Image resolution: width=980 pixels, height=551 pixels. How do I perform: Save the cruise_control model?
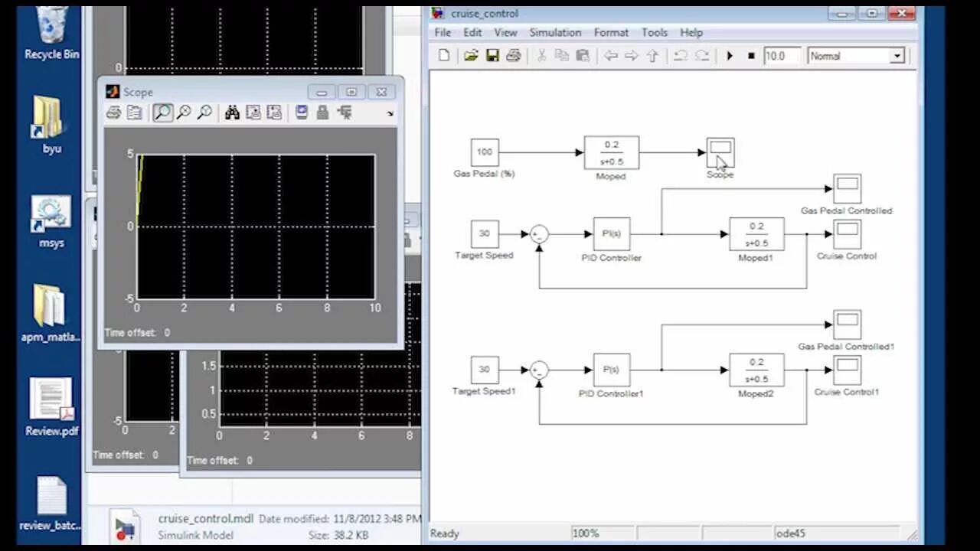click(492, 56)
